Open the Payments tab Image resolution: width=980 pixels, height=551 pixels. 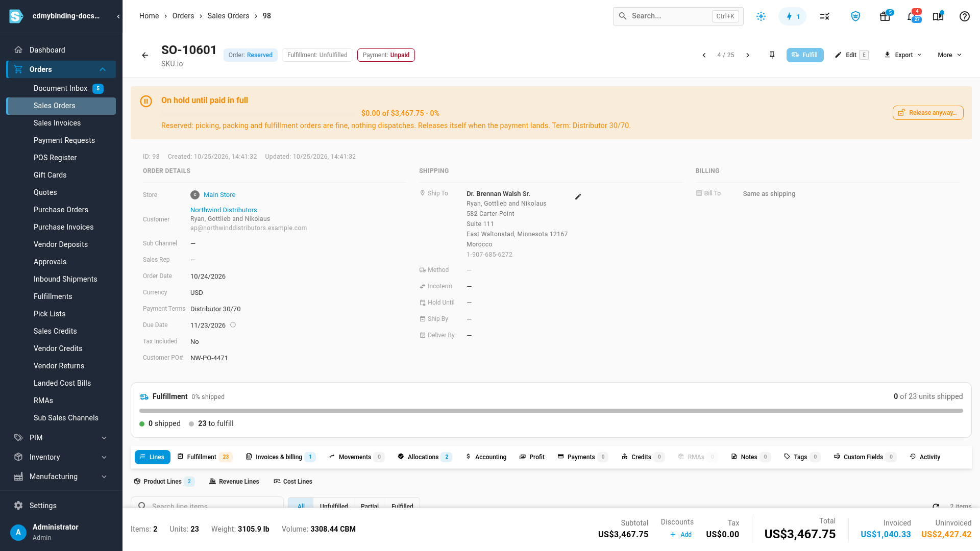pyautogui.click(x=582, y=457)
